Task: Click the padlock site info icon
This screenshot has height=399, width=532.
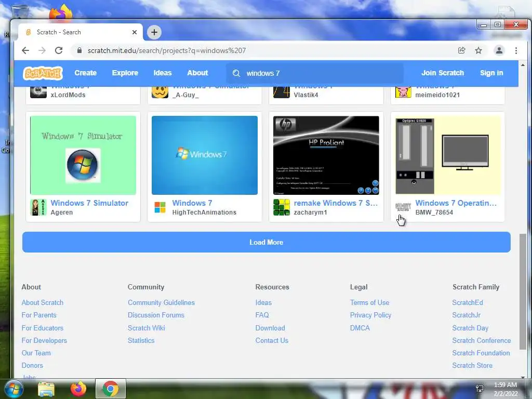Action: [79, 50]
